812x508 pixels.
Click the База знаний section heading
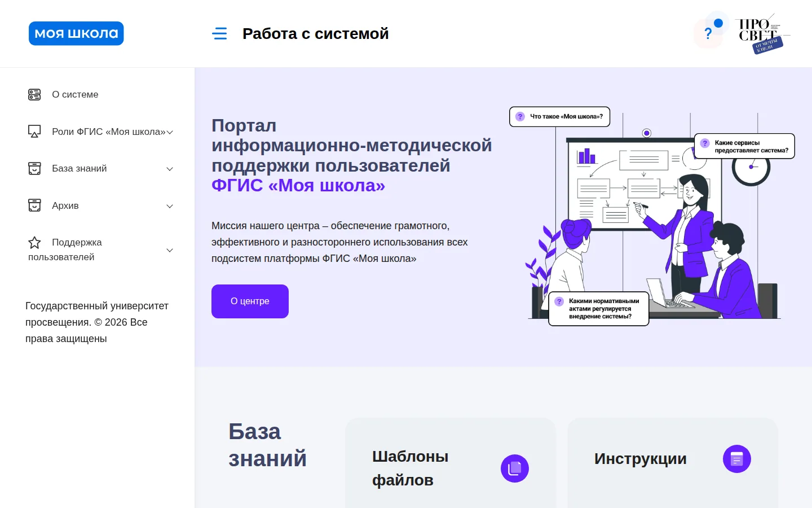pyautogui.click(x=267, y=445)
